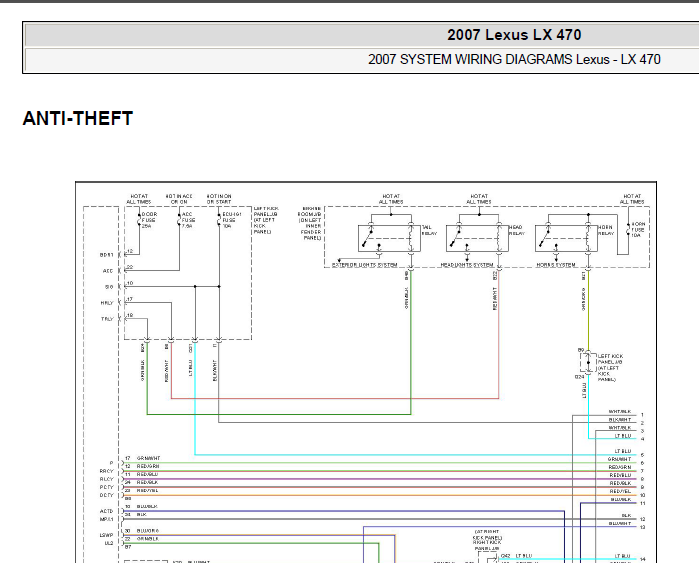Select the "2007 SYSTEM WIRING DIAGRAMS Lexus - LX 470" subtitle
Image resolution: width=699 pixels, height=563 pixels.
tap(514, 59)
